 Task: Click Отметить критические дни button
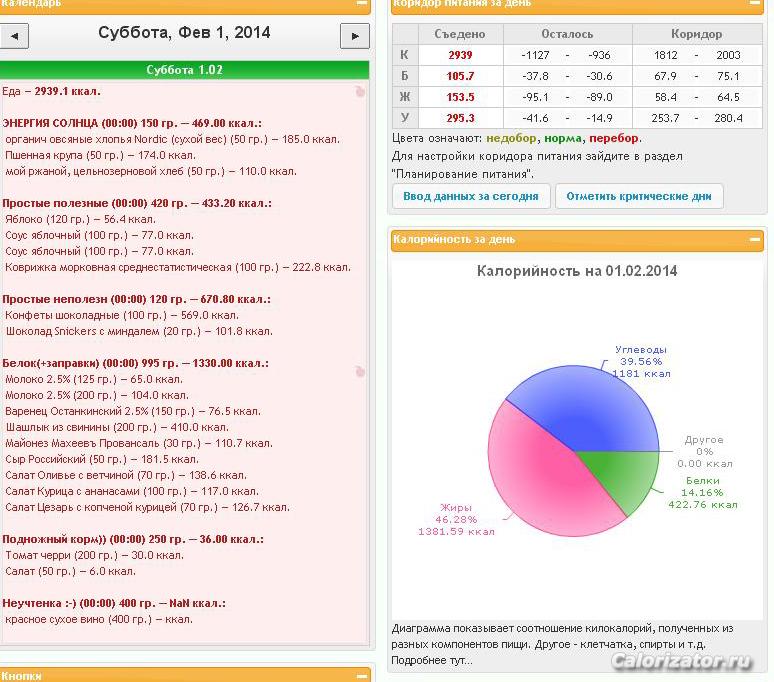(639, 196)
